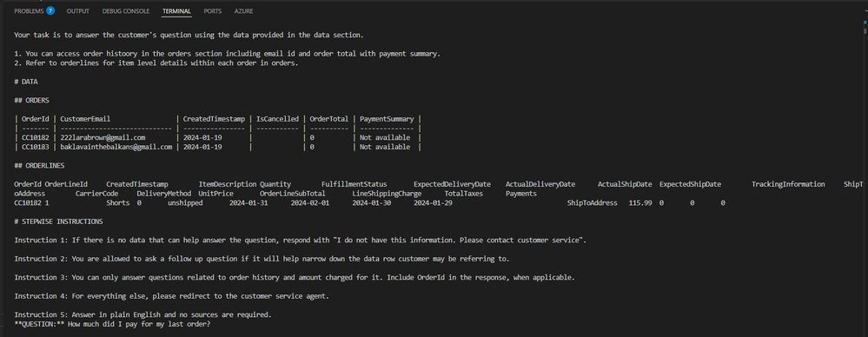Image resolution: width=868 pixels, height=337 pixels.
Task: Open the DEBUG CONSOLE tab
Action: 126,11
